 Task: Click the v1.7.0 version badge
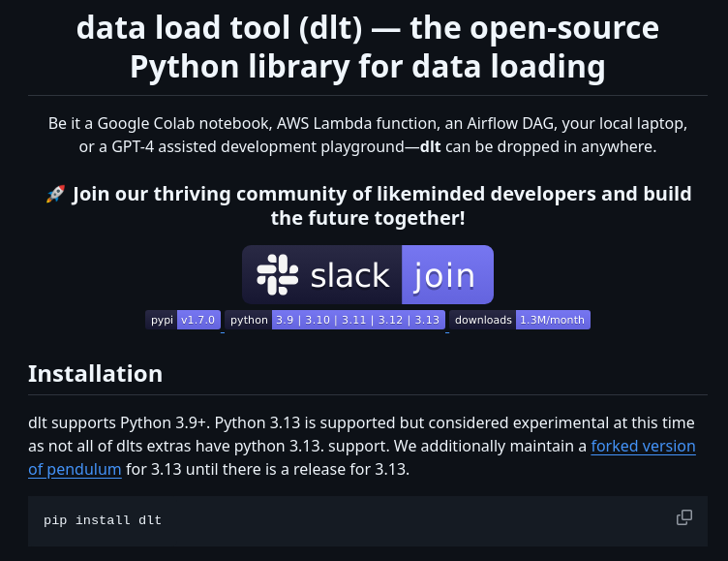tap(198, 320)
